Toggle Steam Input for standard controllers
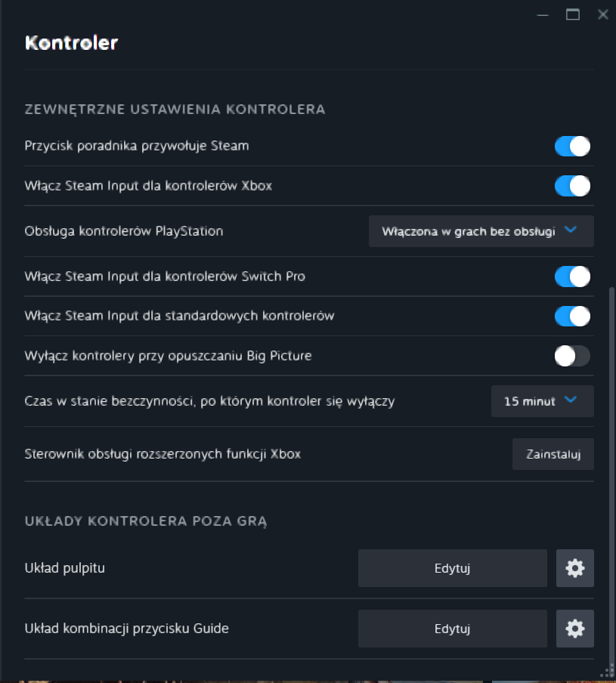This screenshot has height=683, width=616. point(572,317)
